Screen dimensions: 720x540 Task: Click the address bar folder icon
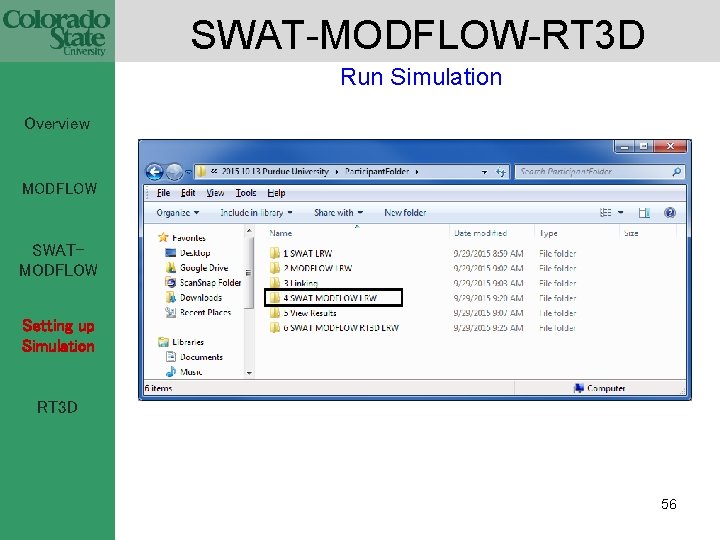(x=201, y=172)
